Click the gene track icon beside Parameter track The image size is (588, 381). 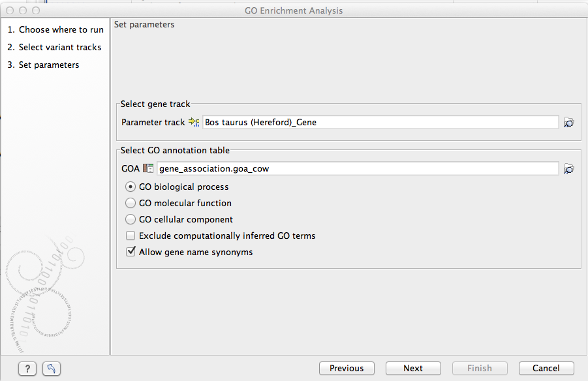pyautogui.click(x=194, y=122)
